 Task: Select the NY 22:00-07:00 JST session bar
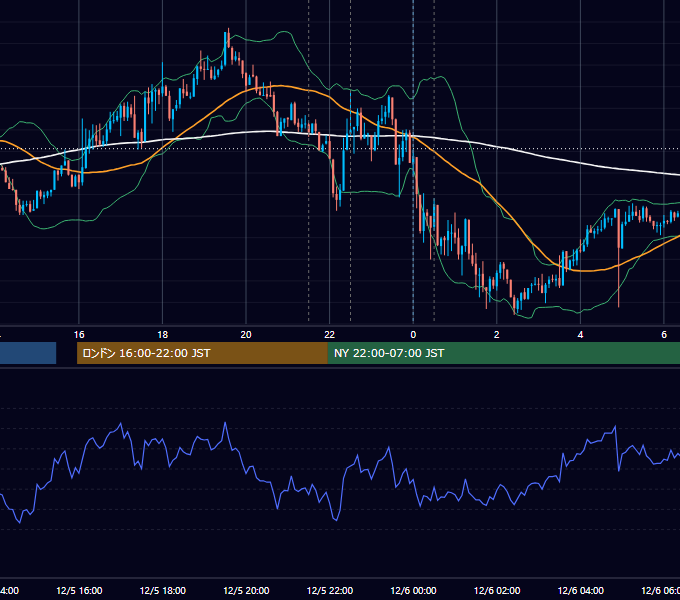(503, 353)
